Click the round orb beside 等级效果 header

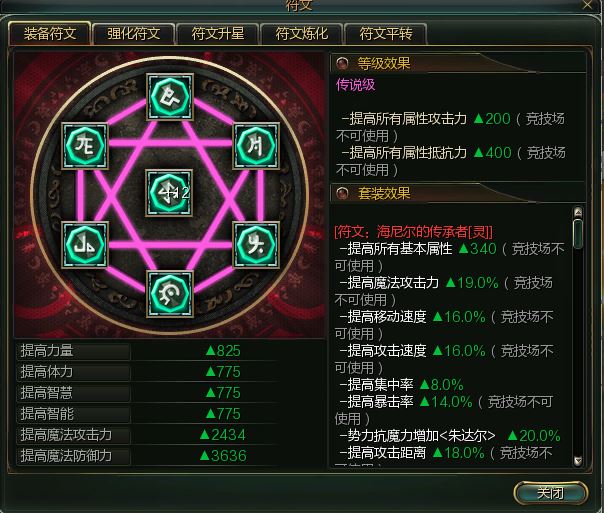(x=342, y=63)
